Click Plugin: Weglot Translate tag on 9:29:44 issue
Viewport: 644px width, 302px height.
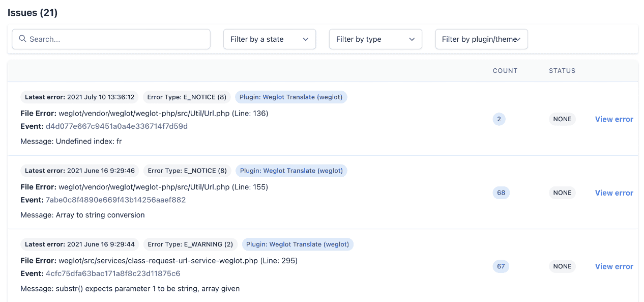coord(298,244)
